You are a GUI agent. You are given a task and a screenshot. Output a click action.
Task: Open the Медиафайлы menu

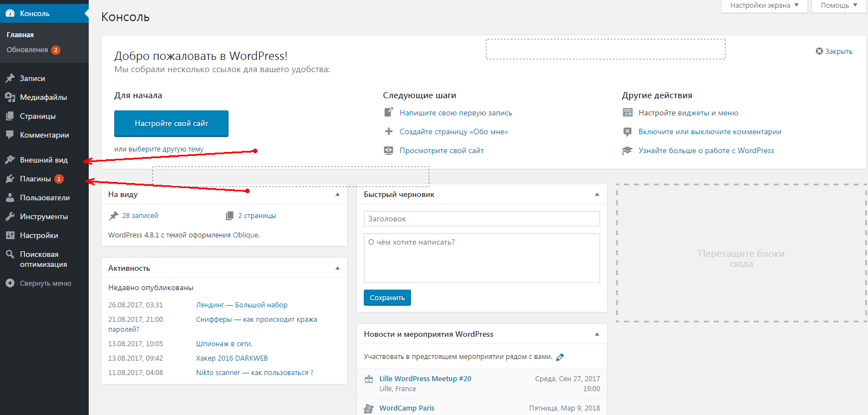click(44, 98)
